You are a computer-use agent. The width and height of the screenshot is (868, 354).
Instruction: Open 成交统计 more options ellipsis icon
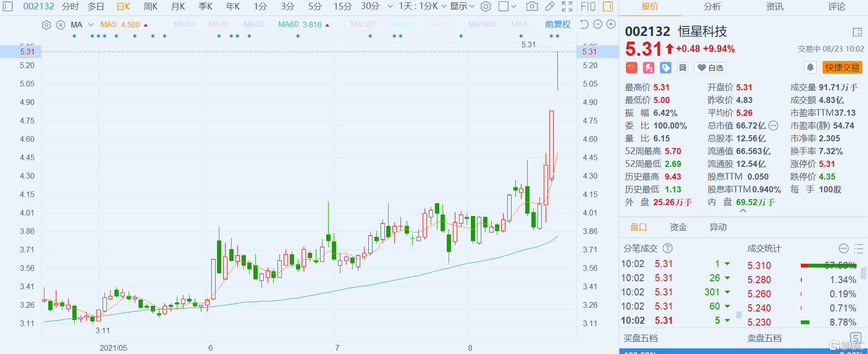click(843, 248)
